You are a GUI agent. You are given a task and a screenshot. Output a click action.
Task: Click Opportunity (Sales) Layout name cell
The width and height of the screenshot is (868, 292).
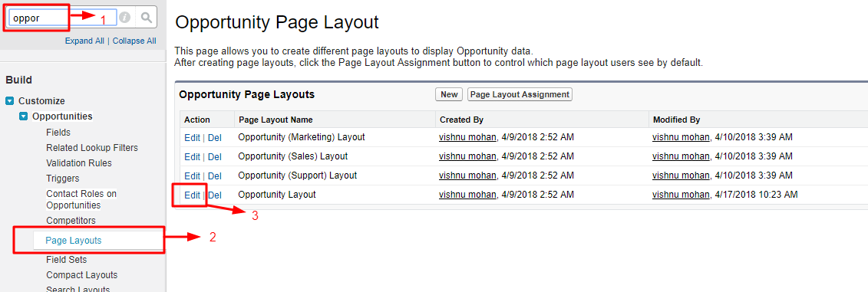click(x=293, y=156)
